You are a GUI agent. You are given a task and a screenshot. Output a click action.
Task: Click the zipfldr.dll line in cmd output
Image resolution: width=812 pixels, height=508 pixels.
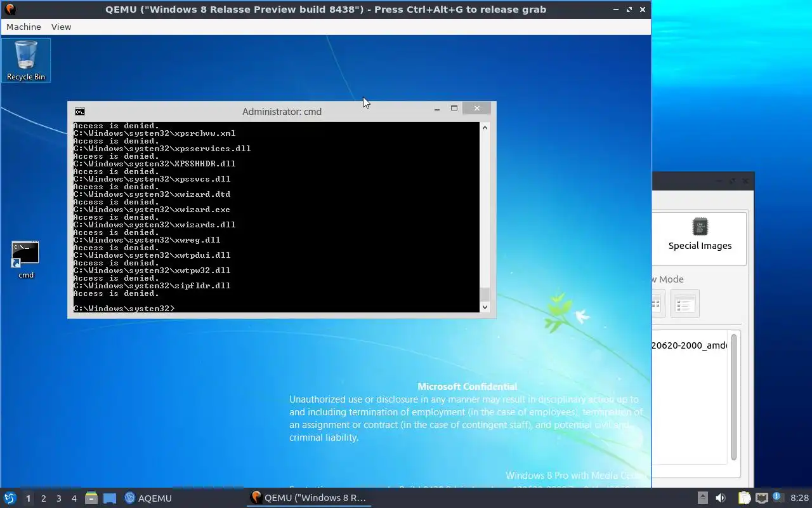point(152,286)
